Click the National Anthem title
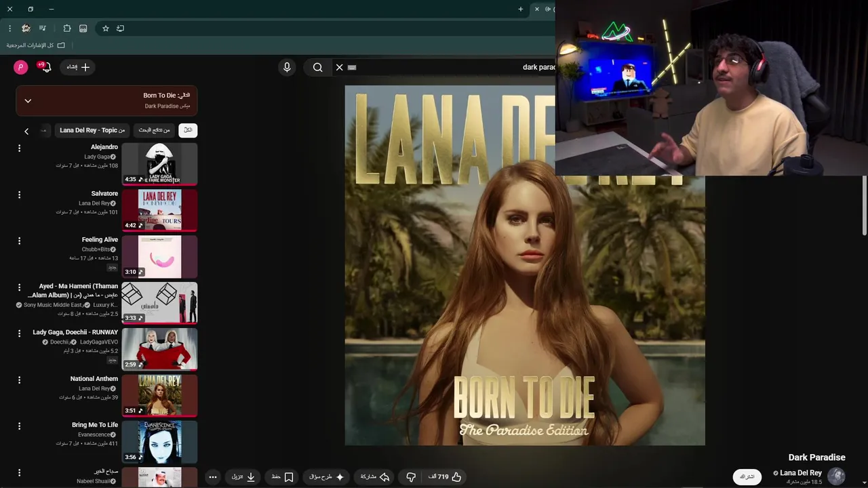868x488 pixels. [x=94, y=379]
